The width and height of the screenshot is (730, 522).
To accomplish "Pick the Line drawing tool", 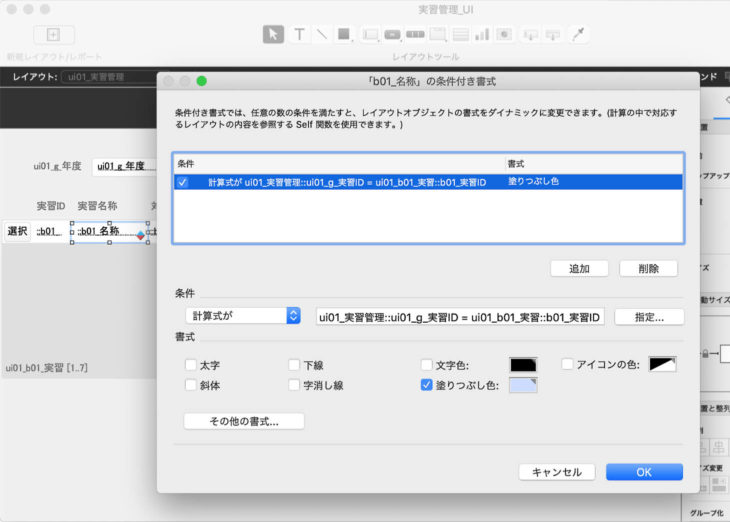I will [321, 35].
